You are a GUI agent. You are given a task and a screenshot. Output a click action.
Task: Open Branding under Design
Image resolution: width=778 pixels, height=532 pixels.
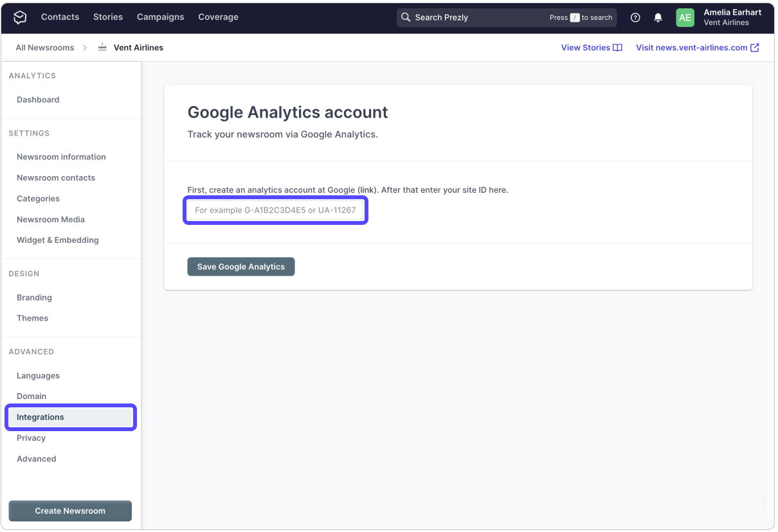tap(34, 297)
